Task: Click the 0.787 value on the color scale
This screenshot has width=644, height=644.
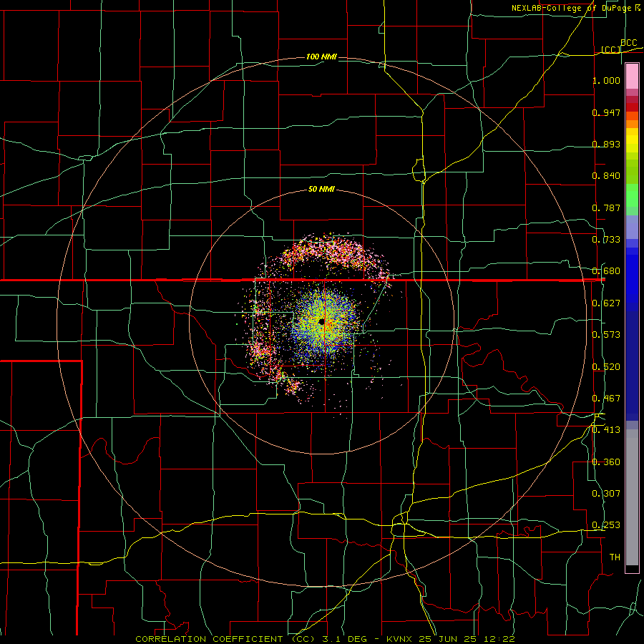Action: 606,208
